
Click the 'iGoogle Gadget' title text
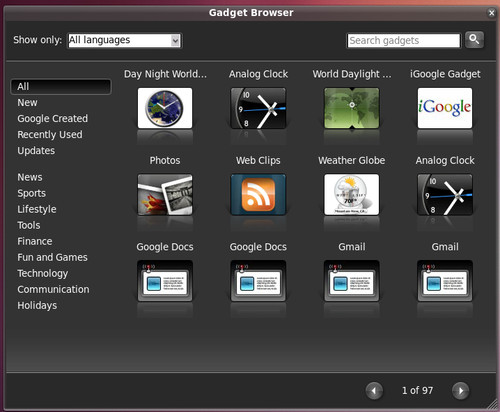445,74
